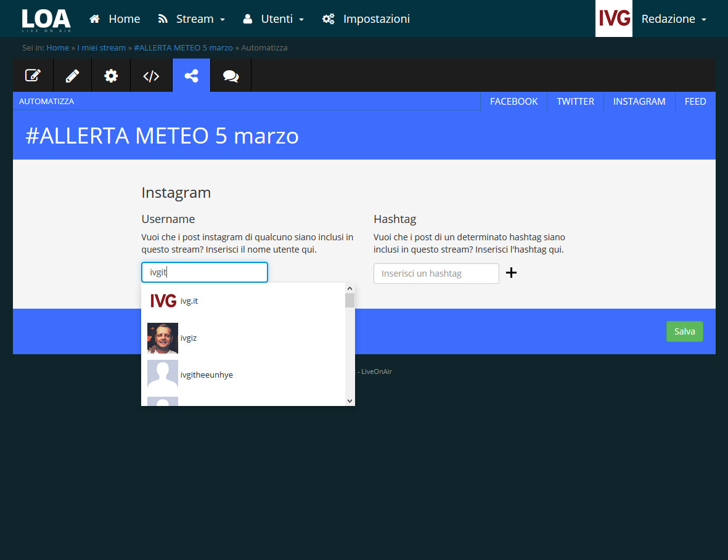The width and height of the screenshot is (728, 560).
Task: Click the ivgiz profile photo thumbnail
Action: (163, 338)
